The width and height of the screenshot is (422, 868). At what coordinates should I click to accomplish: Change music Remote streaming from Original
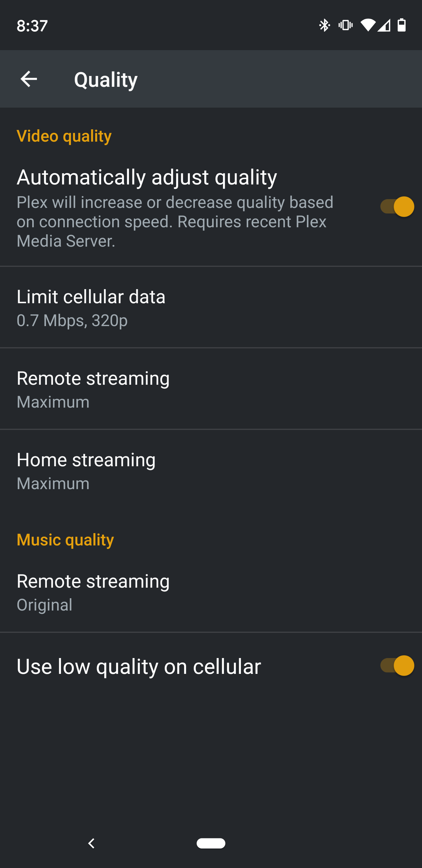point(211,592)
